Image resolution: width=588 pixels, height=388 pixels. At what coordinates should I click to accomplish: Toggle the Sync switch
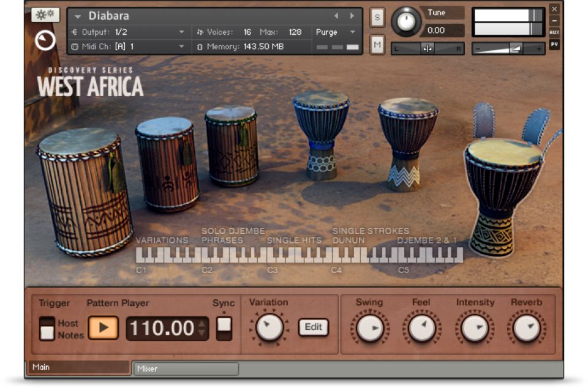[224, 328]
